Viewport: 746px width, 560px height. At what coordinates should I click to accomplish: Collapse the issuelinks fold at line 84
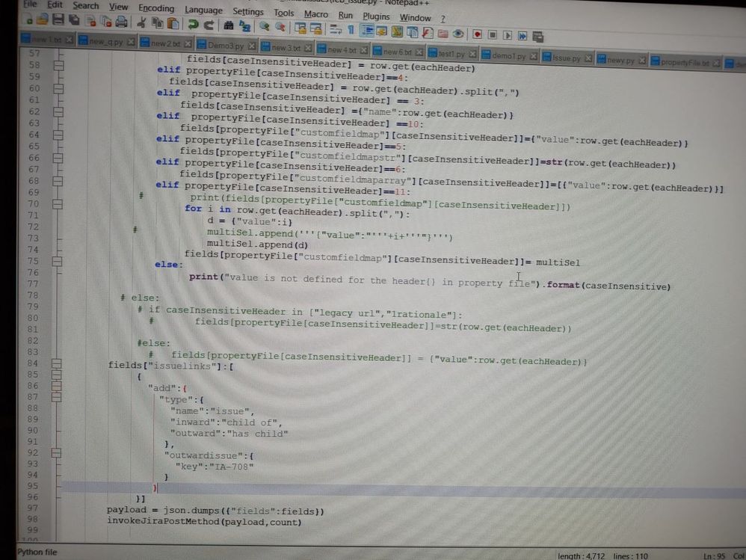tap(57, 363)
